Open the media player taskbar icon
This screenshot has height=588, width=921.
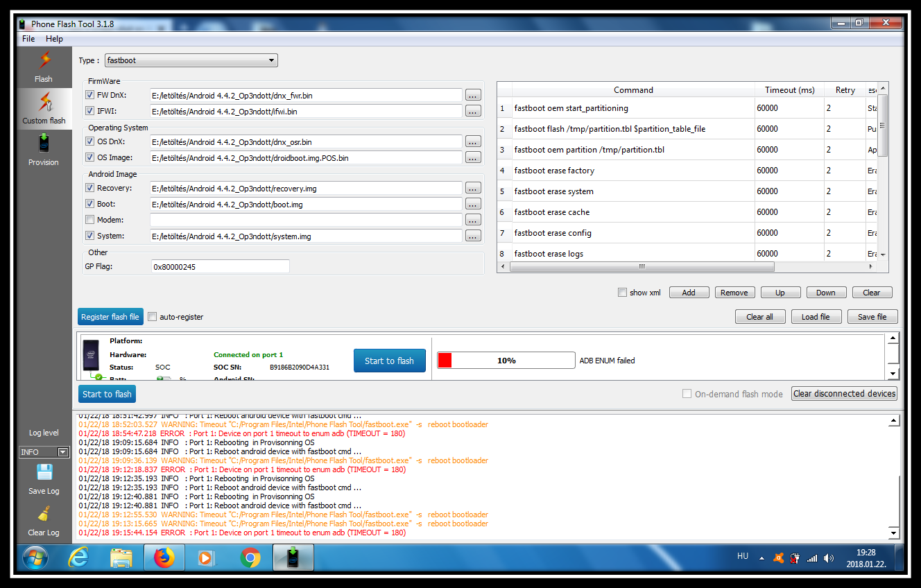[206, 557]
